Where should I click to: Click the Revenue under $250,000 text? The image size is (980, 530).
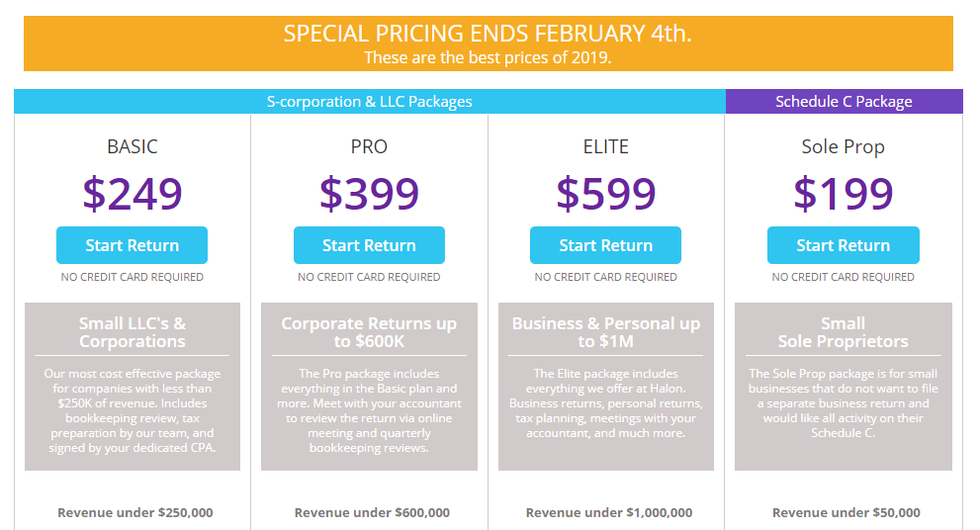point(135,512)
